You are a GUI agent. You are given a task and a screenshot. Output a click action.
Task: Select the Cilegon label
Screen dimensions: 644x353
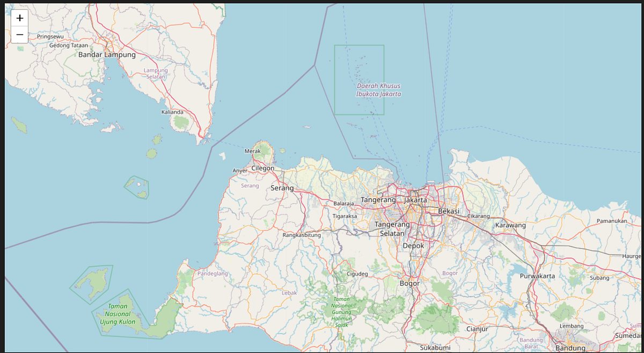(262, 168)
